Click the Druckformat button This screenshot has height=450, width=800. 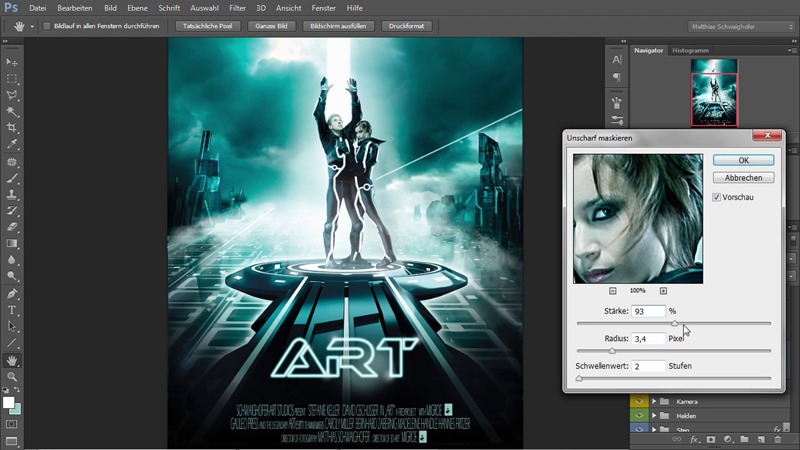[407, 26]
